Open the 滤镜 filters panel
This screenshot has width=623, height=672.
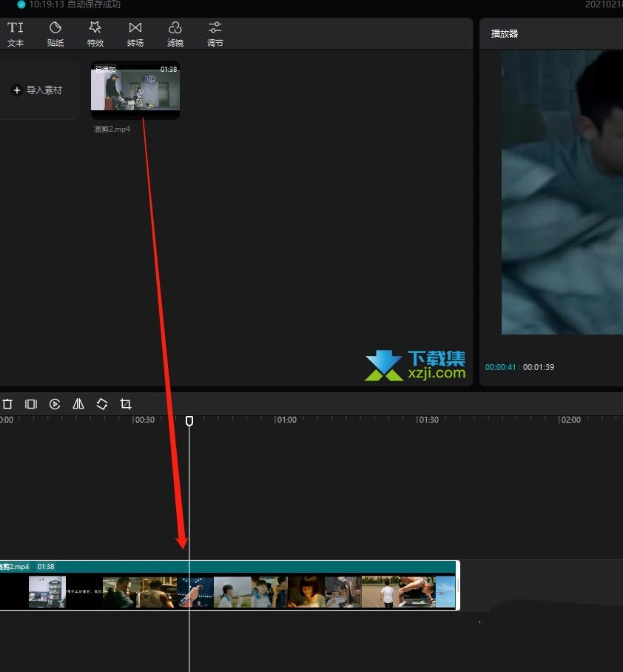[x=175, y=33]
